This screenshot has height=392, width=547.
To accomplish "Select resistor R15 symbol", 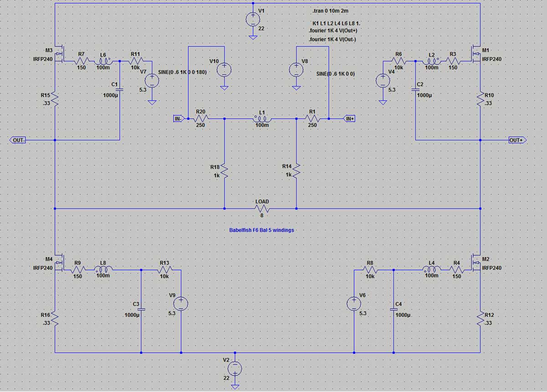I will (54, 99).
